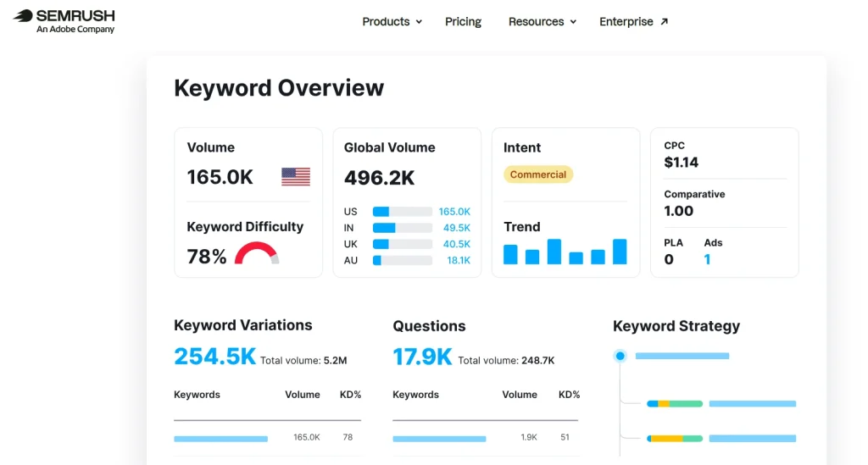
Task: Click the PLA value 0
Action: (x=669, y=259)
